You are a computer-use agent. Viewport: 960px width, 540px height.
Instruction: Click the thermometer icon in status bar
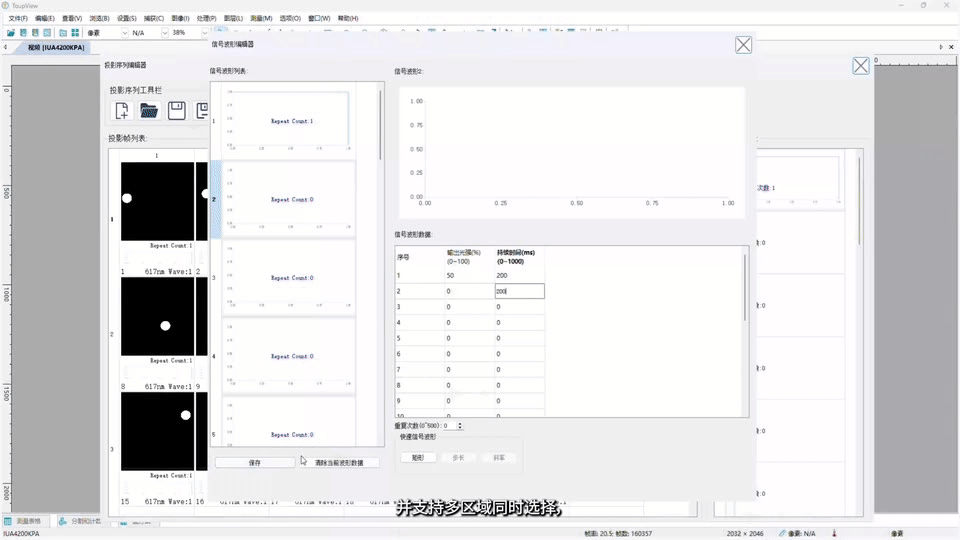click(x=834, y=533)
